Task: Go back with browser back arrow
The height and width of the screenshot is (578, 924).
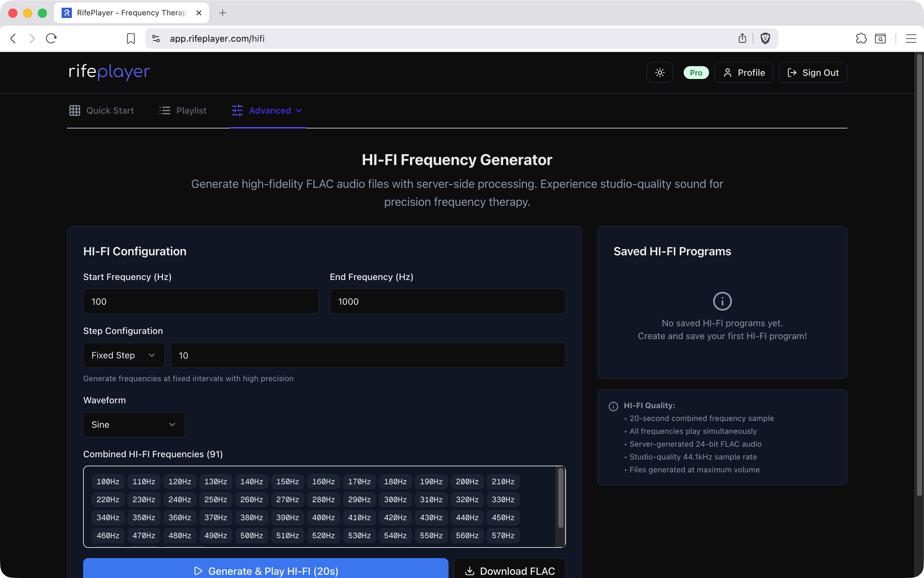Action: (x=13, y=38)
